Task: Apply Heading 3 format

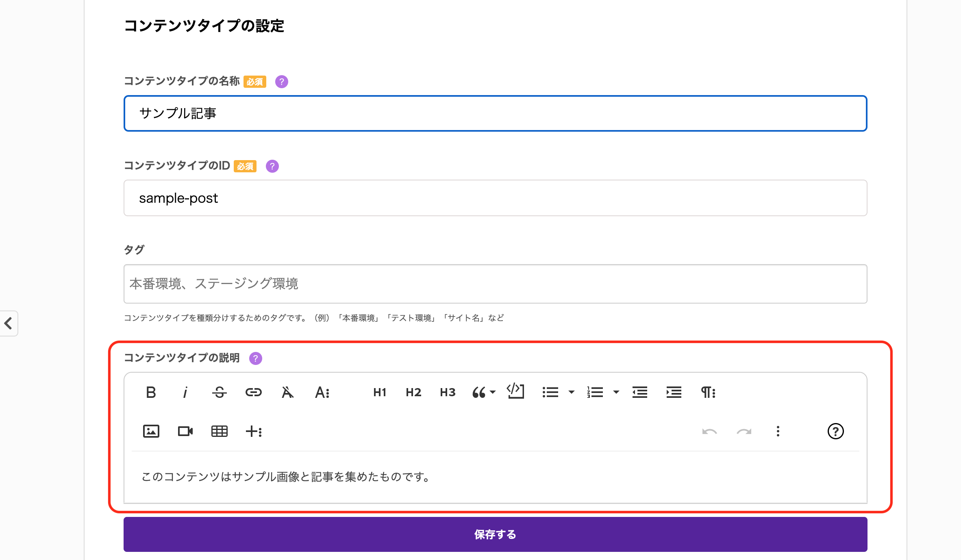Action: coord(448,392)
